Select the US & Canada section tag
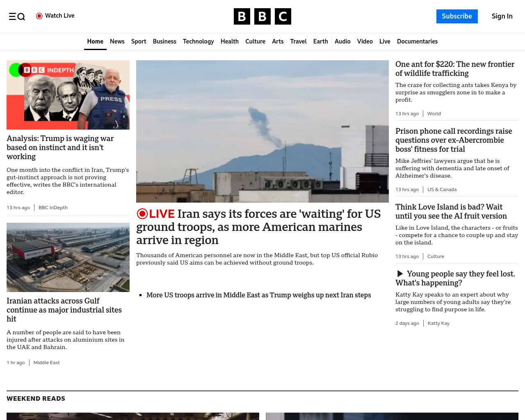This screenshot has height=420, width=525. click(442, 189)
